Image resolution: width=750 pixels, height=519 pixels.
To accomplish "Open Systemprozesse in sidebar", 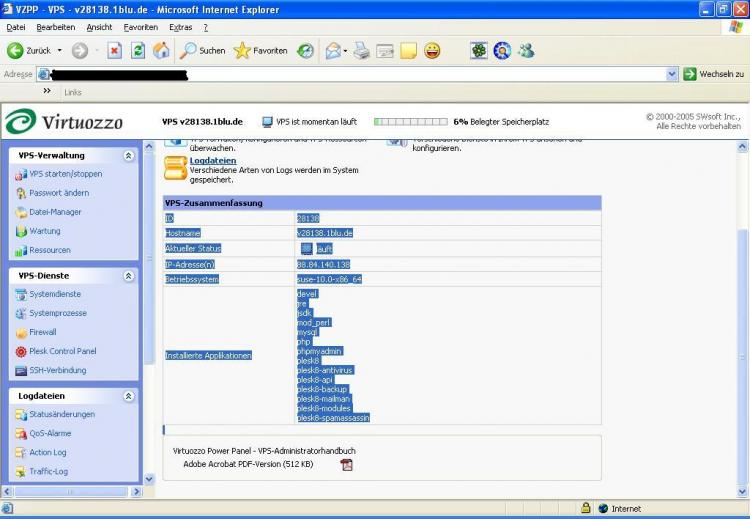I will [58, 313].
